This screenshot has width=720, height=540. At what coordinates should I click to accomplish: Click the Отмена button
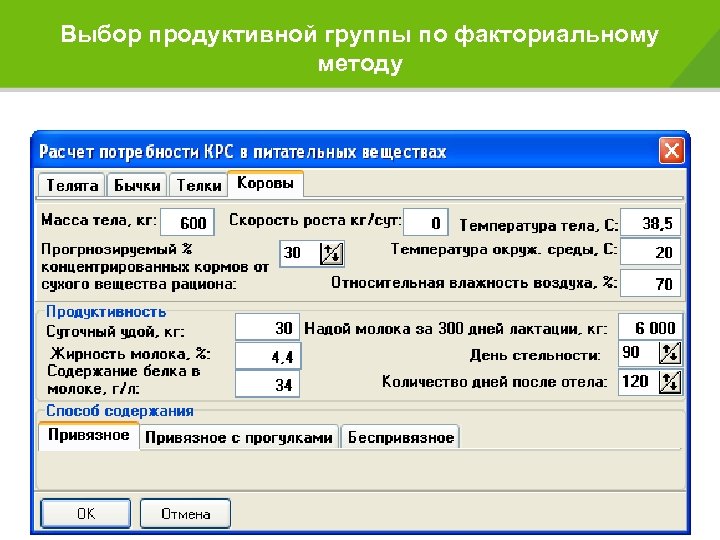point(186,513)
